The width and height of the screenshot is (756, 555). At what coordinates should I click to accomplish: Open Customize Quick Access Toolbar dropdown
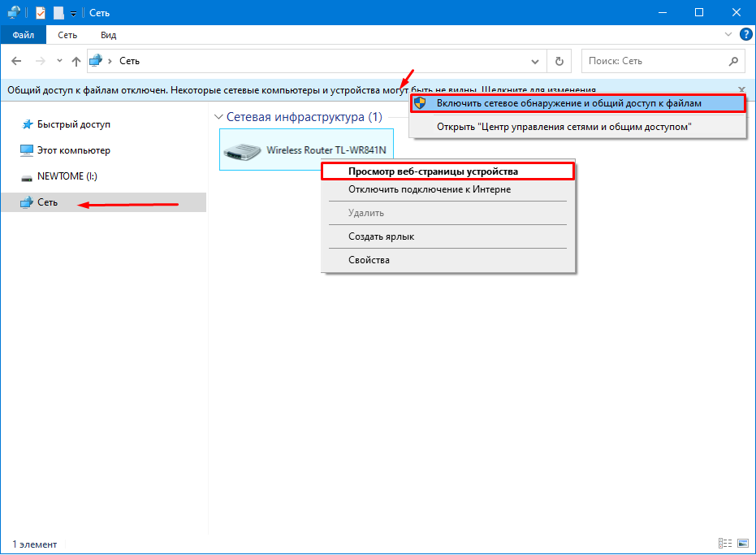point(74,14)
